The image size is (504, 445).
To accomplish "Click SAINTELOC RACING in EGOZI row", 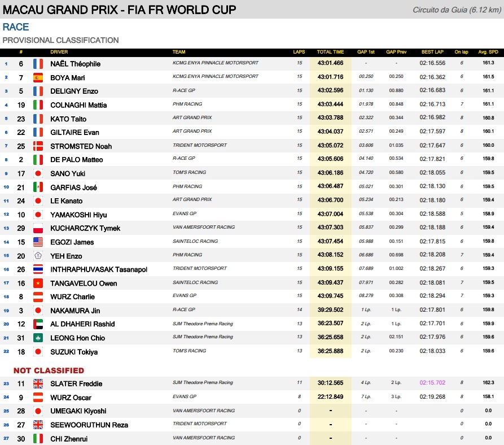I will (x=195, y=241).
